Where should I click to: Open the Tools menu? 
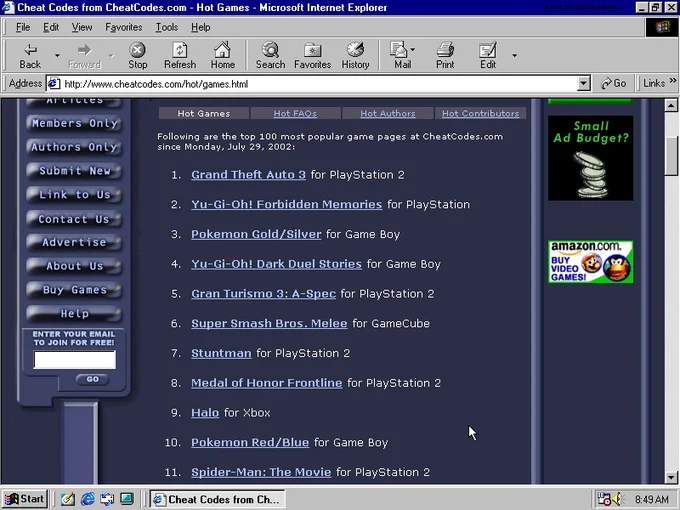click(167, 27)
